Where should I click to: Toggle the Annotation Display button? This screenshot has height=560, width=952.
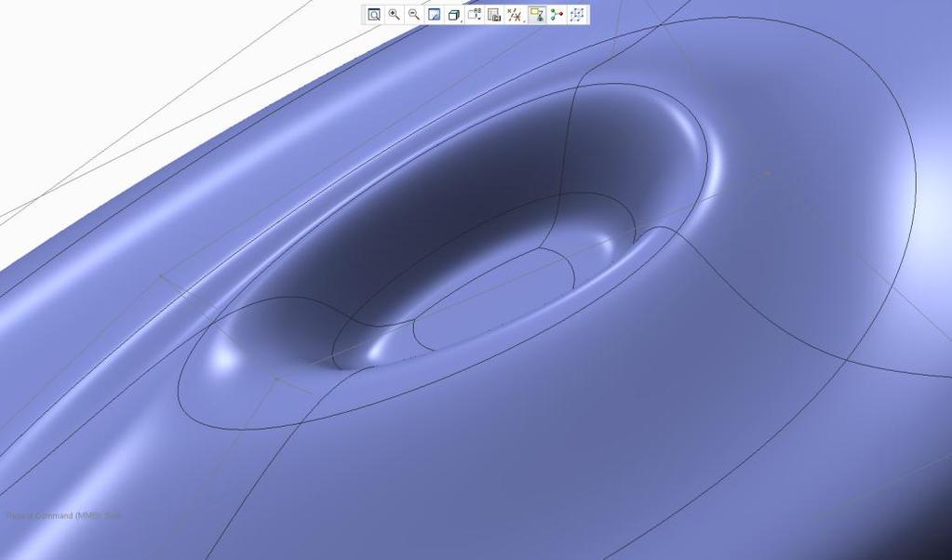(x=537, y=15)
